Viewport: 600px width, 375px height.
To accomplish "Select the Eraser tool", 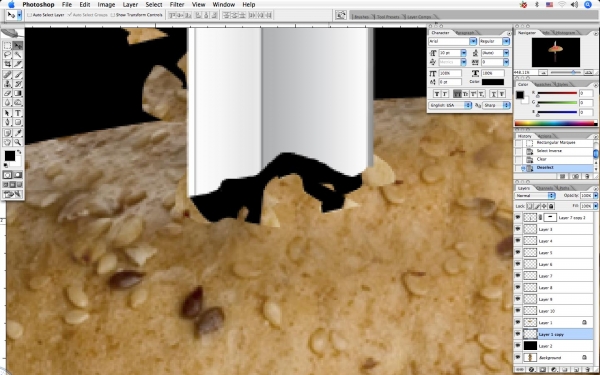I will [x=8, y=93].
